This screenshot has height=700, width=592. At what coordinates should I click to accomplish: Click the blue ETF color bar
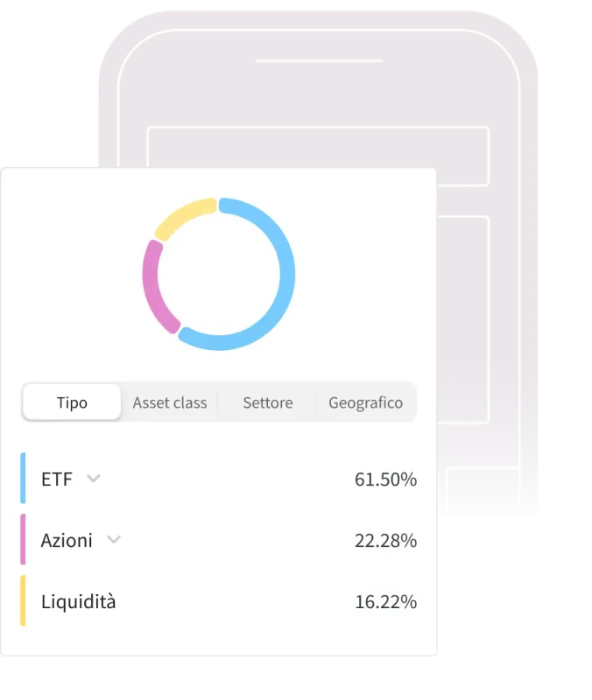pyautogui.click(x=23, y=478)
